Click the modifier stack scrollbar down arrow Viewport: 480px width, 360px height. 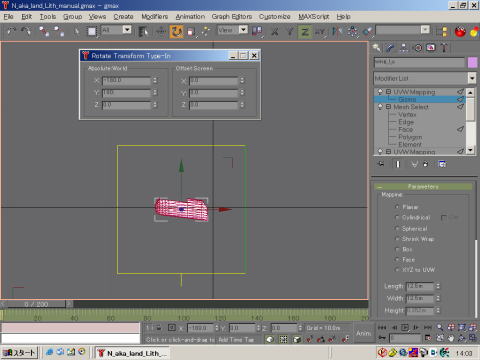[x=470, y=150]
